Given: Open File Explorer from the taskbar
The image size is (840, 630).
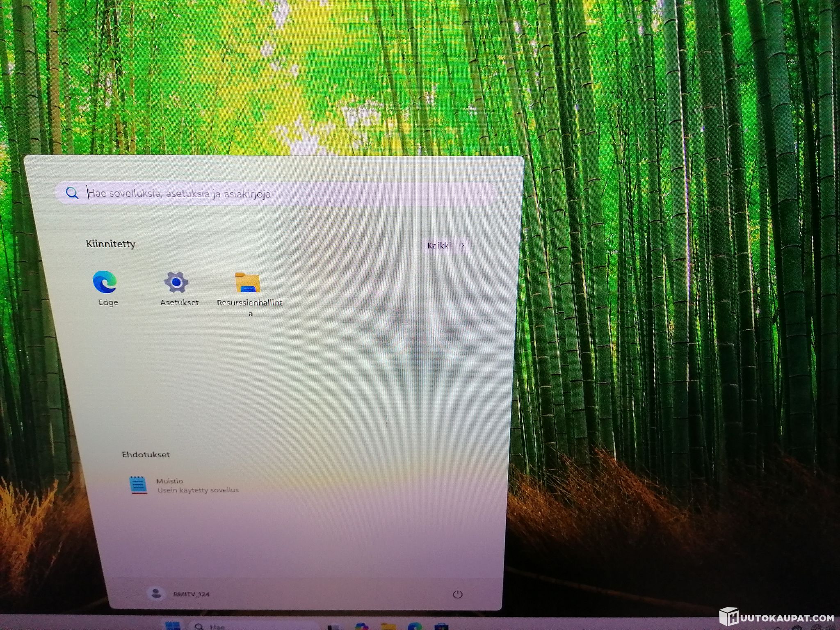Looking at the screenshot, I should [388, 627].
